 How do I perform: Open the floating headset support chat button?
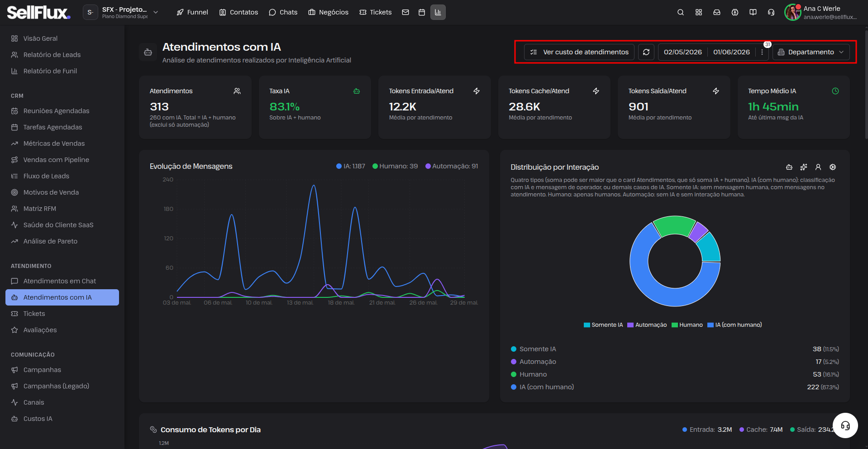(x=845, y=425)
